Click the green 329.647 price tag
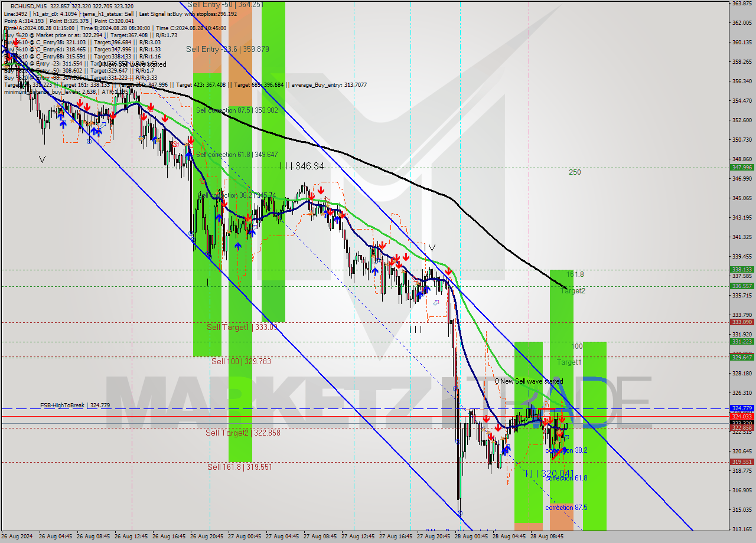756x543 pixels. point(742,357)
